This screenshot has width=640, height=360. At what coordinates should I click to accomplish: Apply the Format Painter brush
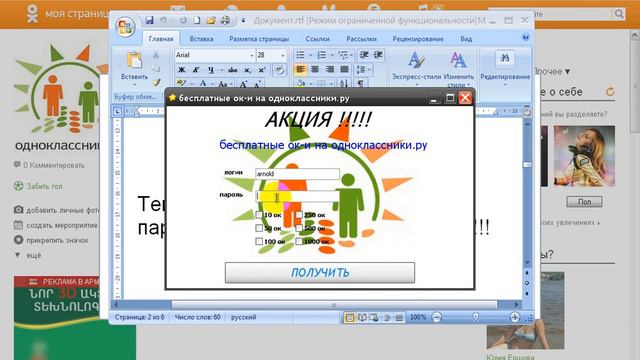[x=156, y=82]
